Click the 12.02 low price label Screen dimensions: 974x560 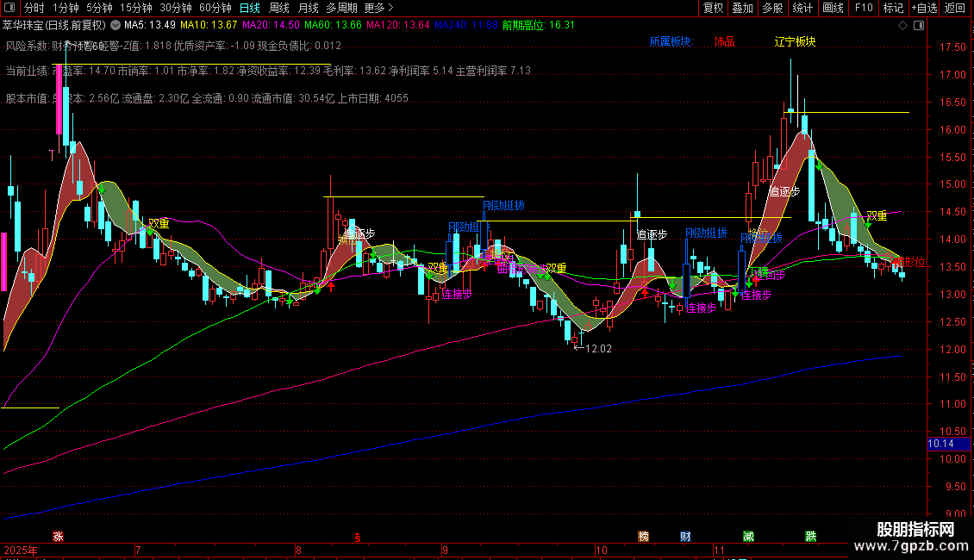[598, 349]
